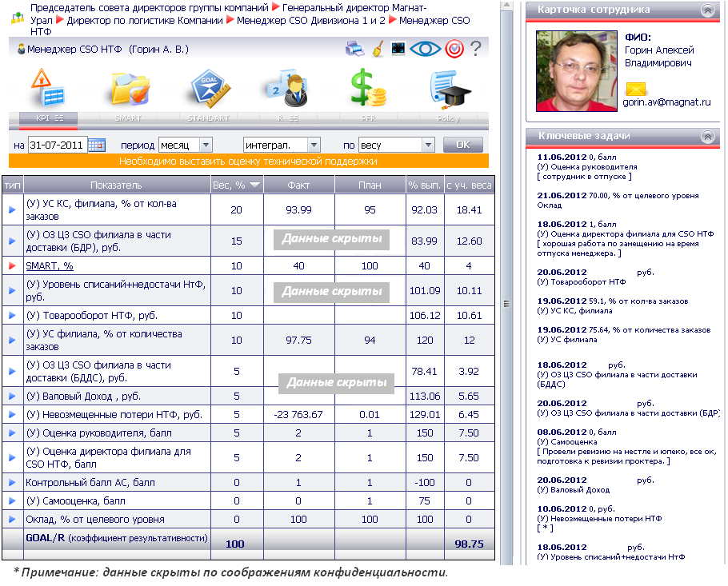Click the employee photo thumbnail

pos(577,71)
